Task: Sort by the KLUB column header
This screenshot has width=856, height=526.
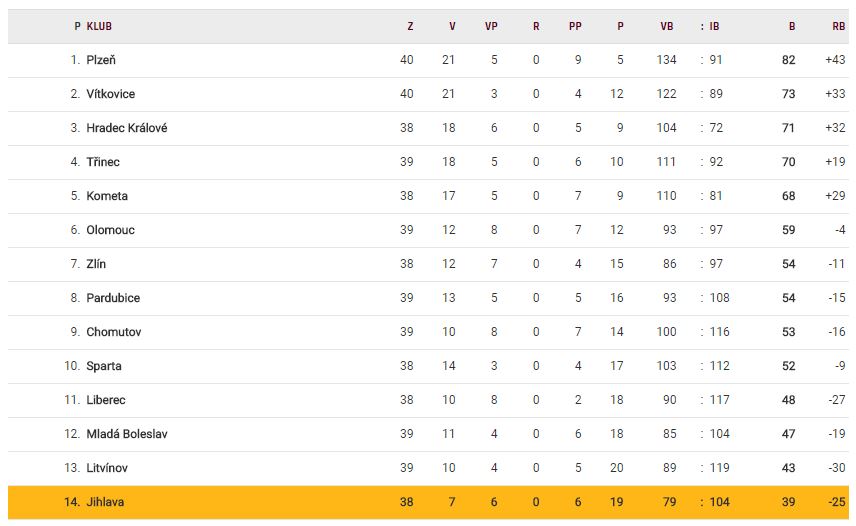Action: (99, 27)
